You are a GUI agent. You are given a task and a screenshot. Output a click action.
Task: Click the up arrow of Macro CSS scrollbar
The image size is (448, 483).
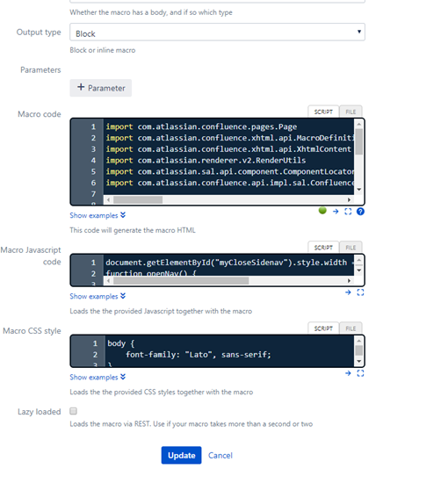(x=358, y=341)
